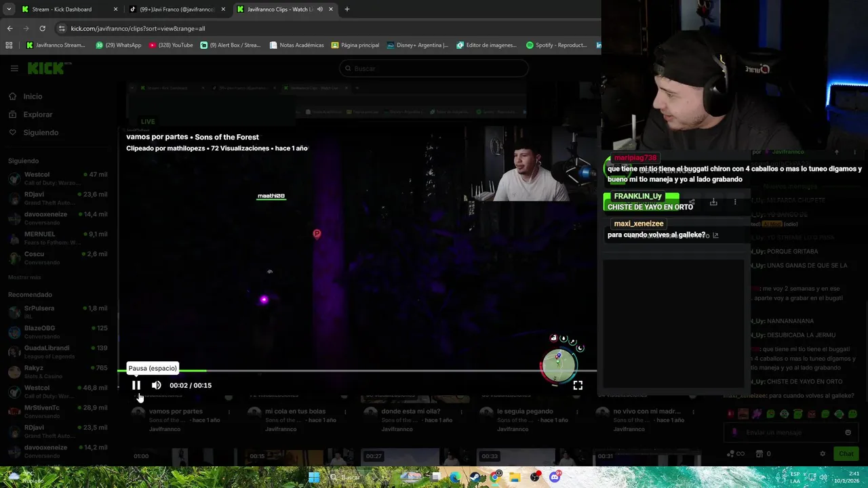The width and height of the screenshot is (868, 488).
Task: Open Westcol channel with 47 mil viewers
Action: click(58, 178)
